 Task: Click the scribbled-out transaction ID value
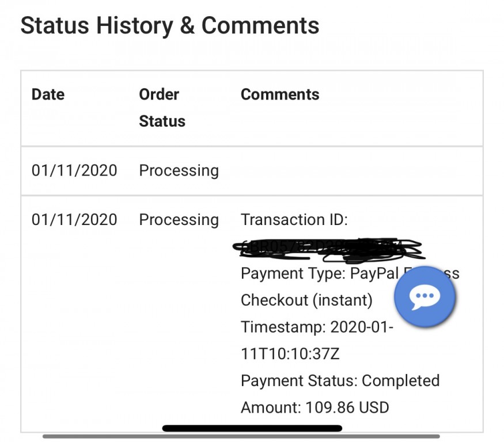(328, 249)
